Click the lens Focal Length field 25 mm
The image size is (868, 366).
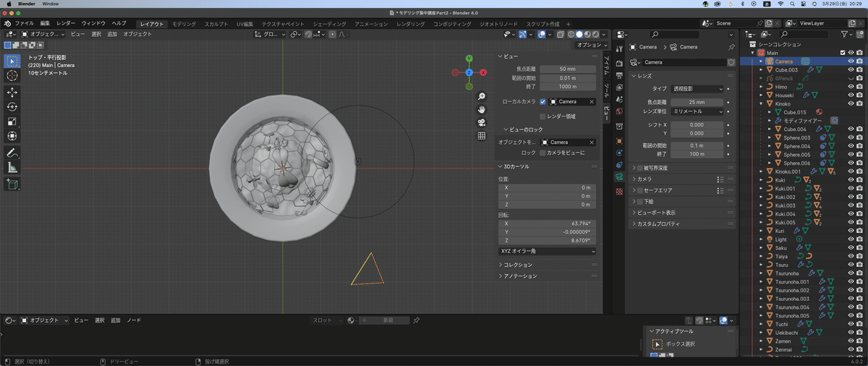(x=696, y=102)
